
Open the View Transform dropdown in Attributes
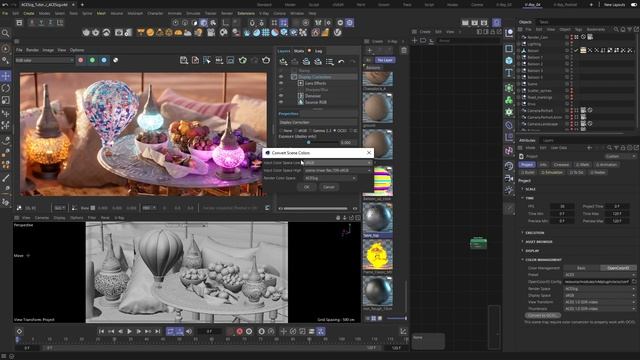click(600, 302)
